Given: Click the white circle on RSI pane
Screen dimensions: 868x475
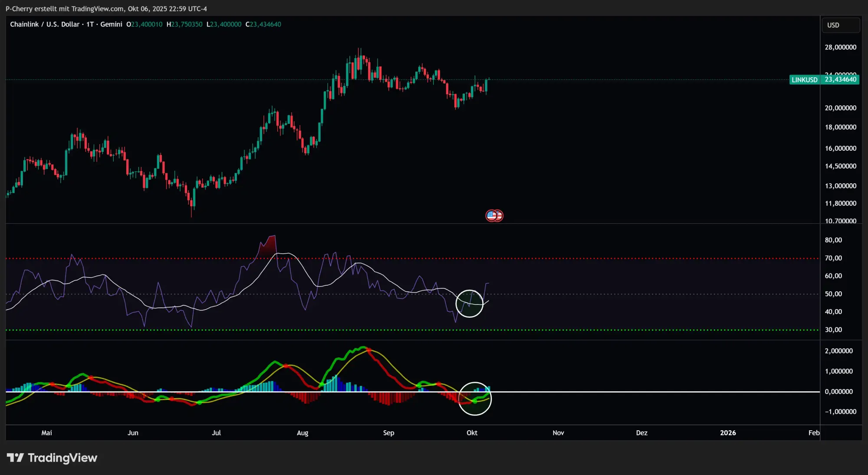Looking at the screenshot, I should pos(469,303).
